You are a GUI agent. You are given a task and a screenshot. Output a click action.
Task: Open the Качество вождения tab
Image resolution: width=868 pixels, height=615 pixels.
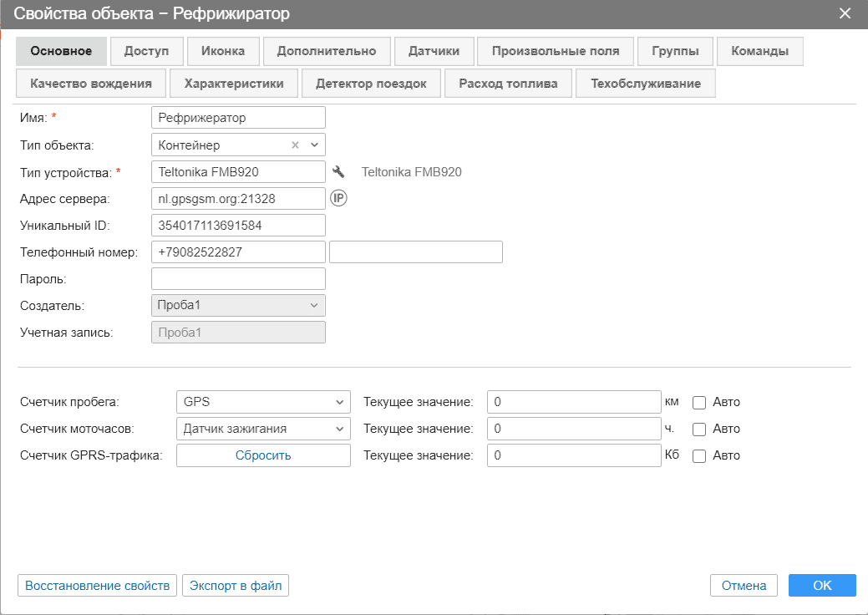(91, 83)
